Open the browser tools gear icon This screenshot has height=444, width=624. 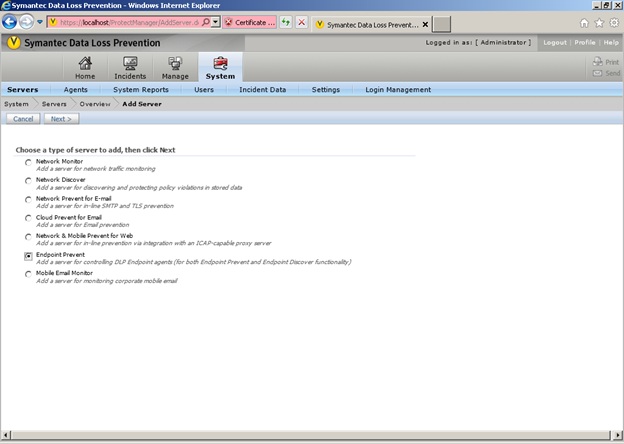614,23
